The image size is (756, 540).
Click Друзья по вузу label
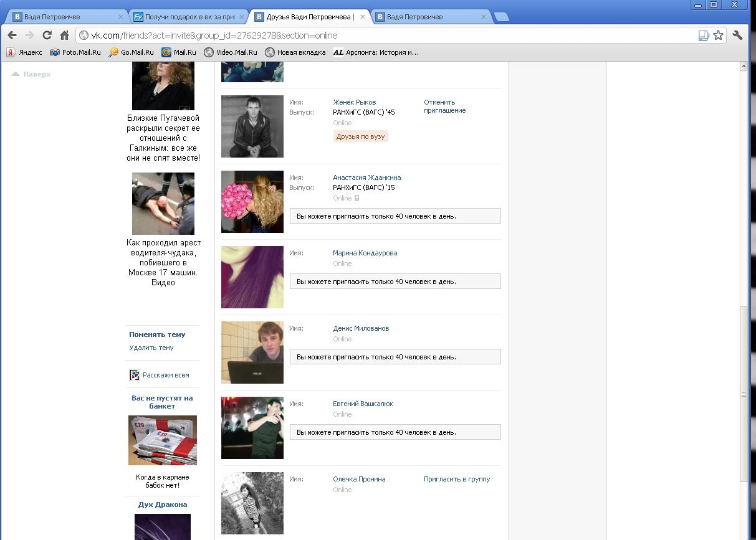(x=361, y=136)
